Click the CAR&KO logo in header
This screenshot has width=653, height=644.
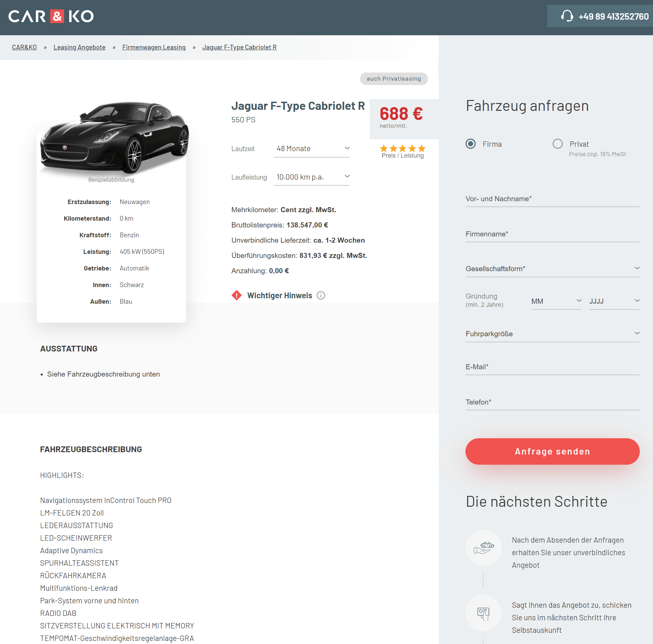coord(51,16)
